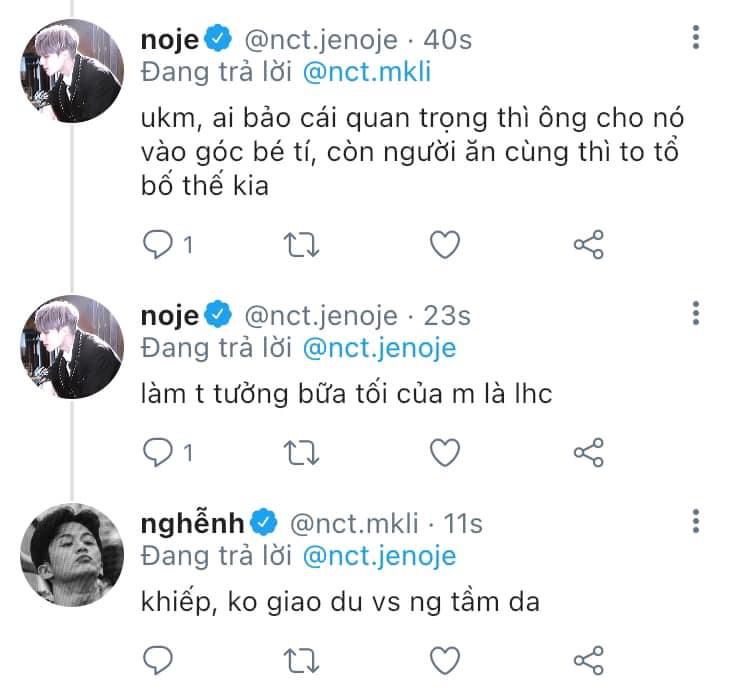The height and width of the screenshot is (690, 750).
Task: Share the 23s noje tweet
Action: tap(589, 452)
